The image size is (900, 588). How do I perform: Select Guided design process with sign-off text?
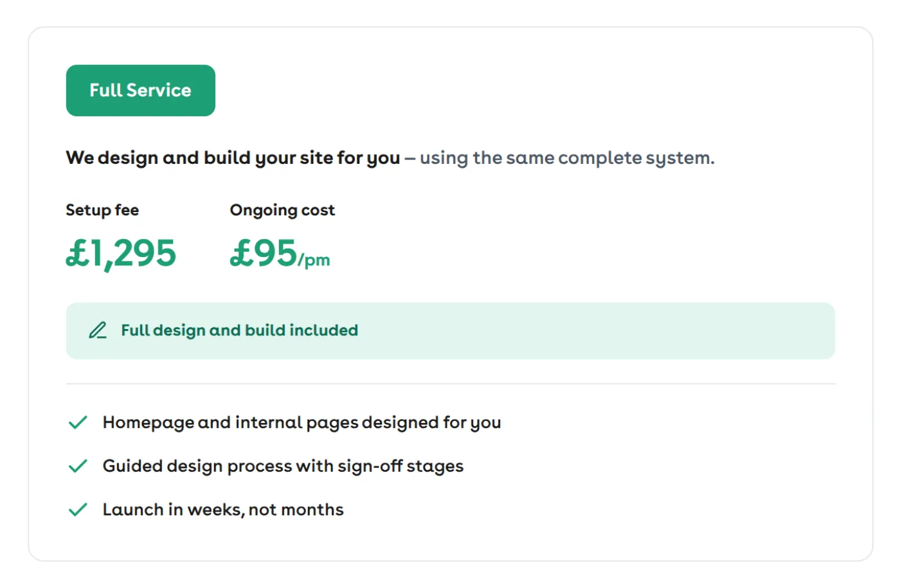(283, 467)
